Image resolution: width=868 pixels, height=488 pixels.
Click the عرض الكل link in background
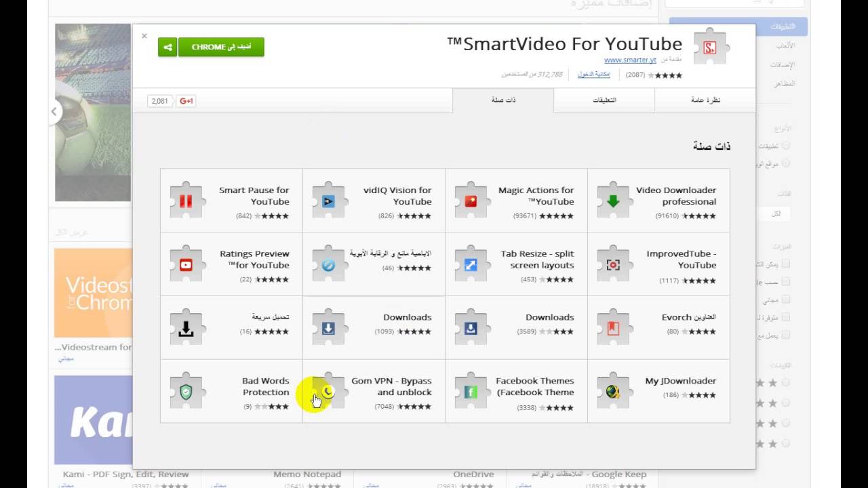pos(71,232)
